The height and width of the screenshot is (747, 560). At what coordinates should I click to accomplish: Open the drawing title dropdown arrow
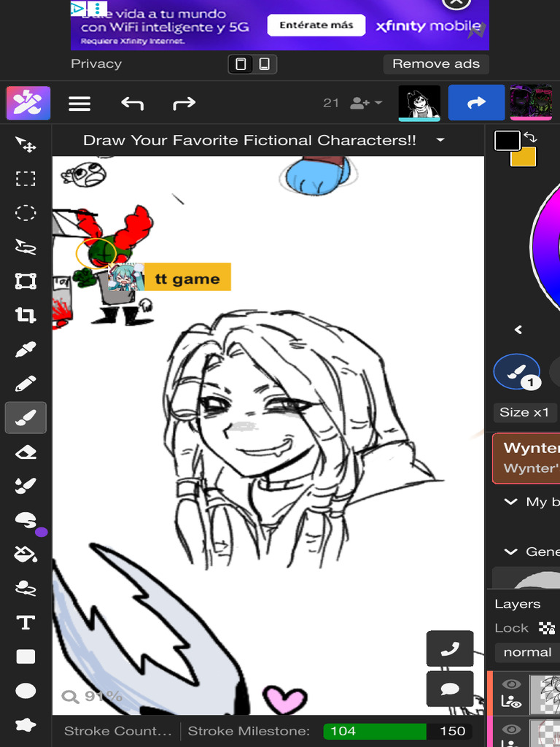click(x=440, y=140)
